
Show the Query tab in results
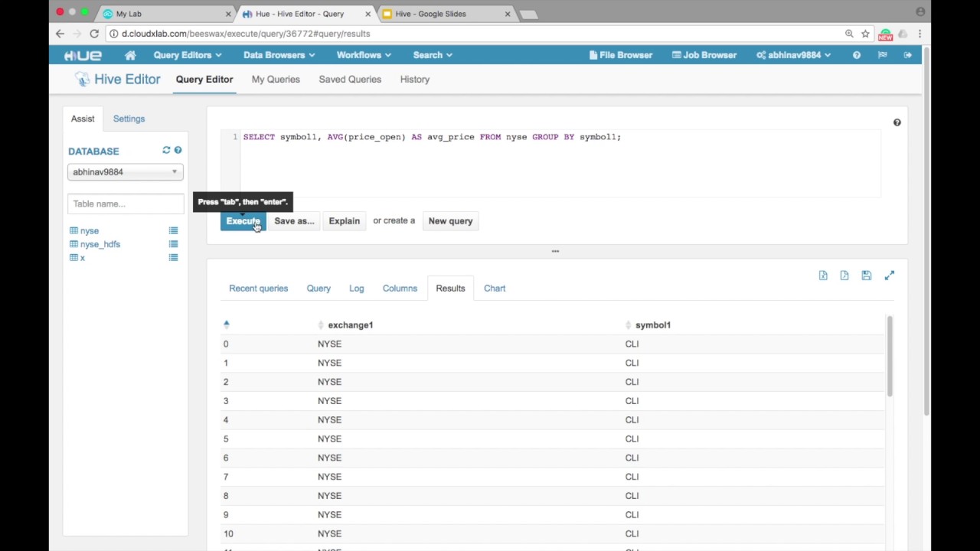point(318,289)
